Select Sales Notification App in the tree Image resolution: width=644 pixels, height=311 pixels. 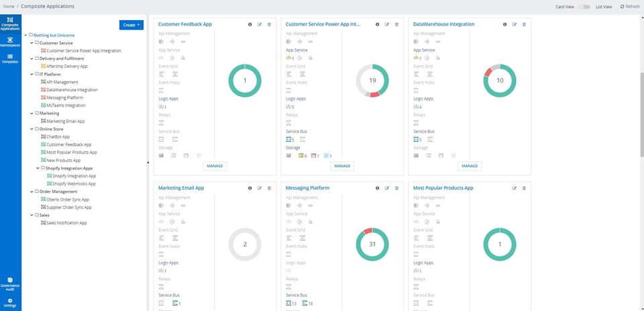(x=66, y=223)
